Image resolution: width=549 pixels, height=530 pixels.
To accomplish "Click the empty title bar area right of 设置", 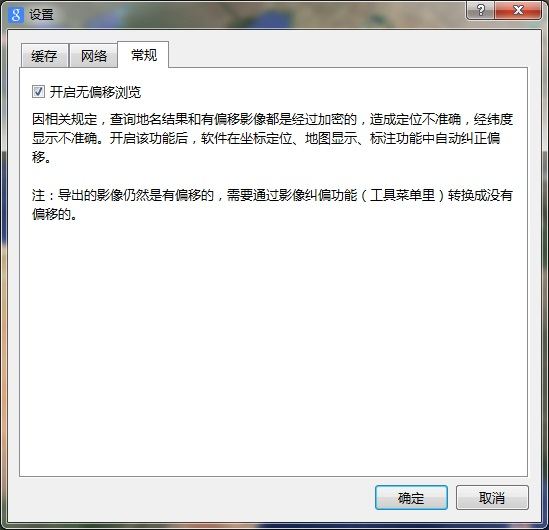I will (x=259, y=15).
